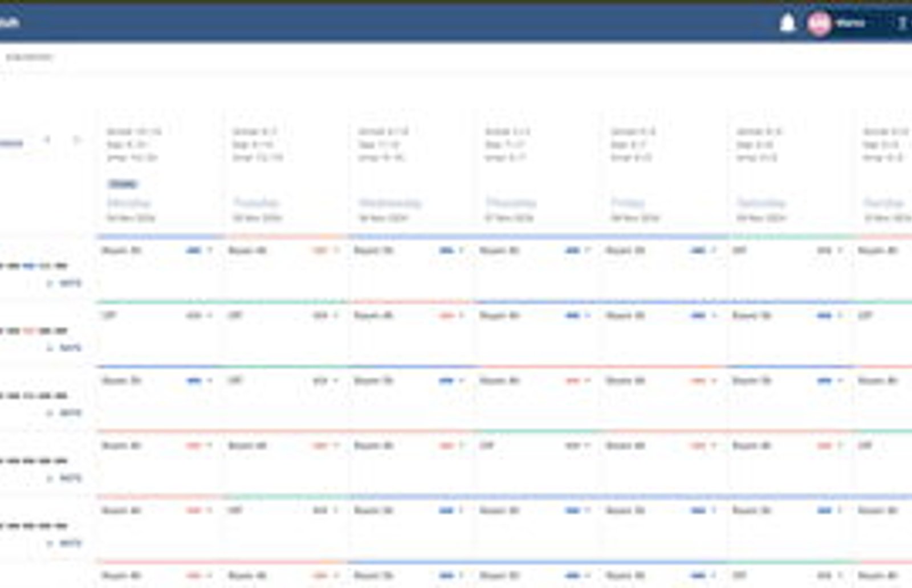Open Tuesday shift dropdown in first employee row
Image resolution: width=912 pixels, height=588 pixels.
(336, 250)
